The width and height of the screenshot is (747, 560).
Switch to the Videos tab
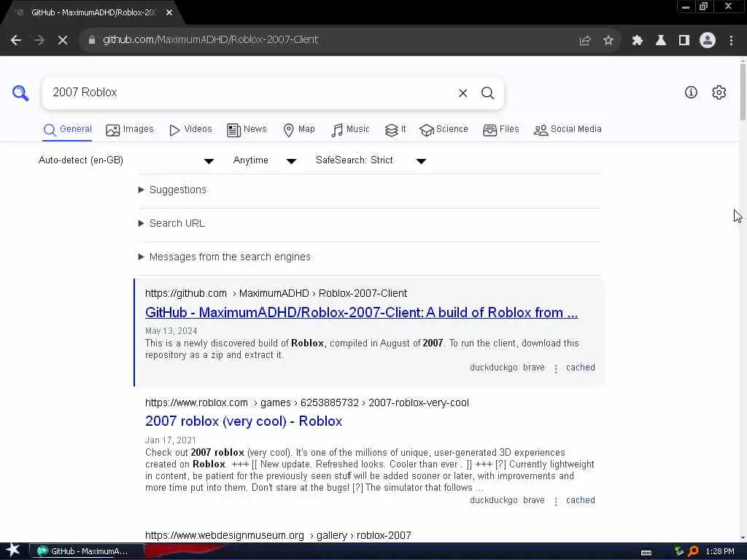pos(190,130)
